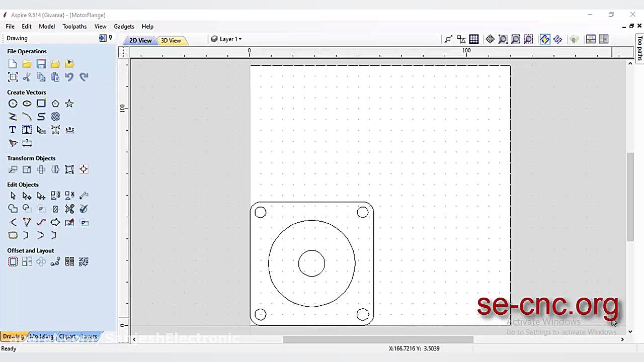Open the Model menu
The image size is (644, 362).
pos(47,27)
